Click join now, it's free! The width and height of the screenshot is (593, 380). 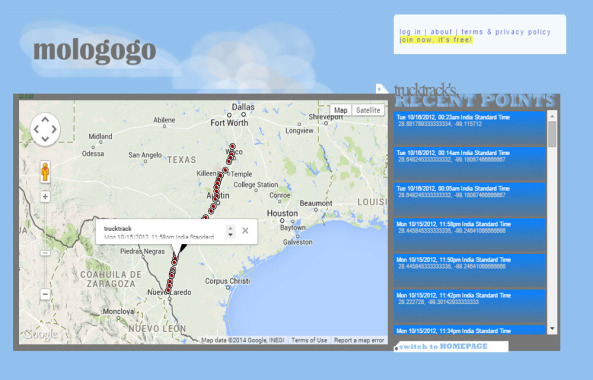click(436, 40)
